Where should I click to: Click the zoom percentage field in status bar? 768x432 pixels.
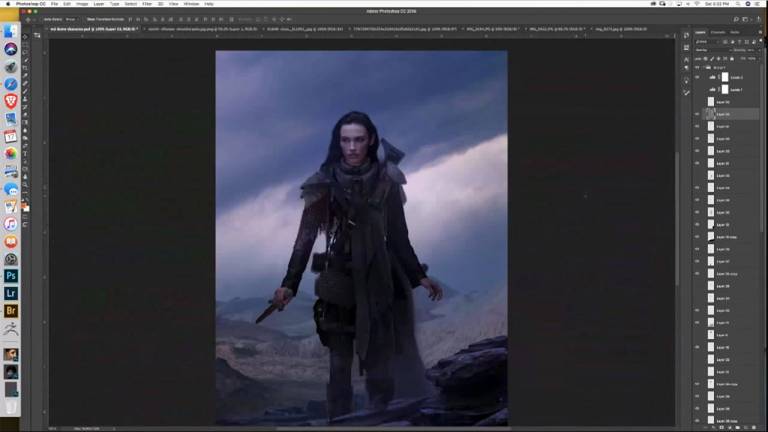click(x=53, y=429)
